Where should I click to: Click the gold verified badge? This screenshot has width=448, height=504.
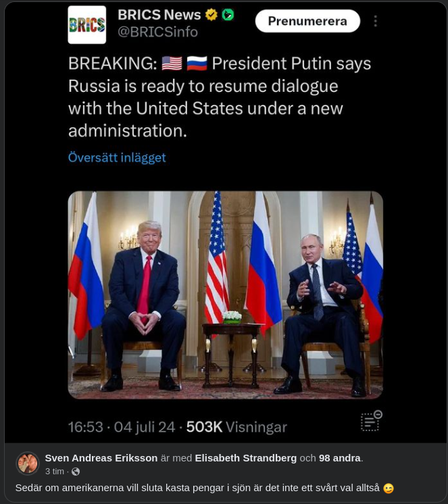pos(211,15)
